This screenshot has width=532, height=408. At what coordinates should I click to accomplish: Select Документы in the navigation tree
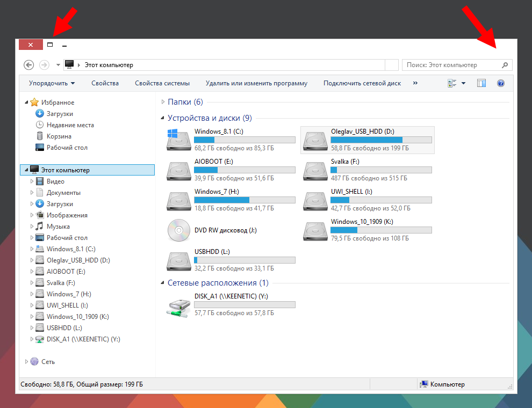point(63,193)
